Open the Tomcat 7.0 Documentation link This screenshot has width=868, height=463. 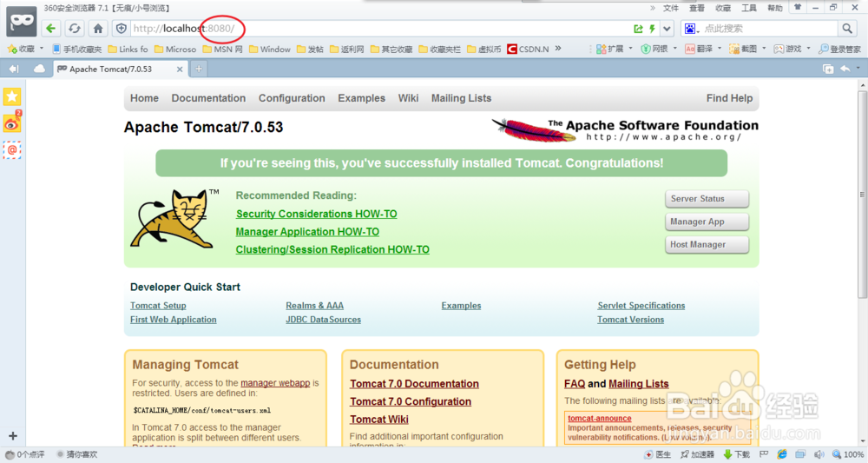414,384
